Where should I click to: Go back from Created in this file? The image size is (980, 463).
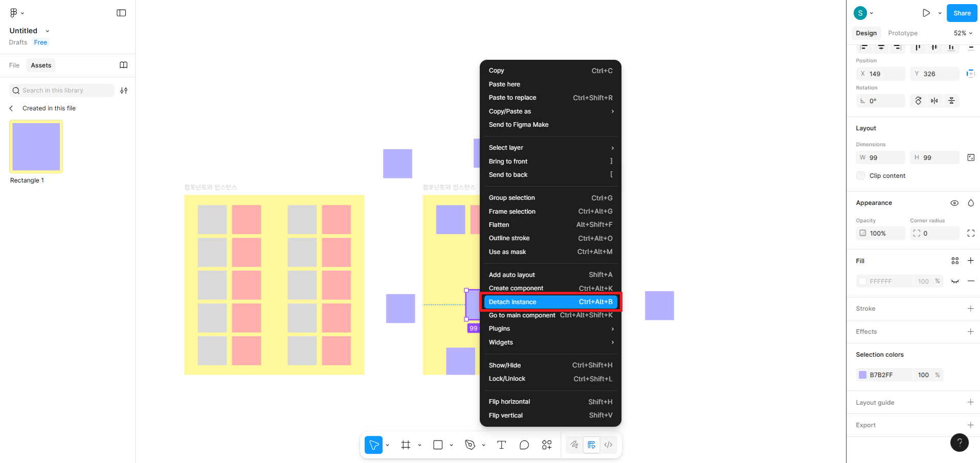pos(11,108)
